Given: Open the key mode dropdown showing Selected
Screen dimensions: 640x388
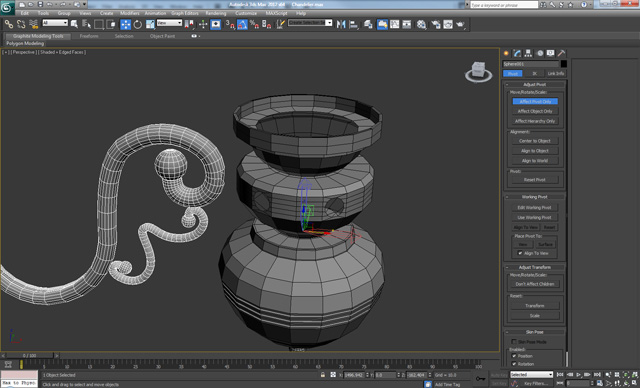Looking at the screenshot, I should (x=531, y=375).
